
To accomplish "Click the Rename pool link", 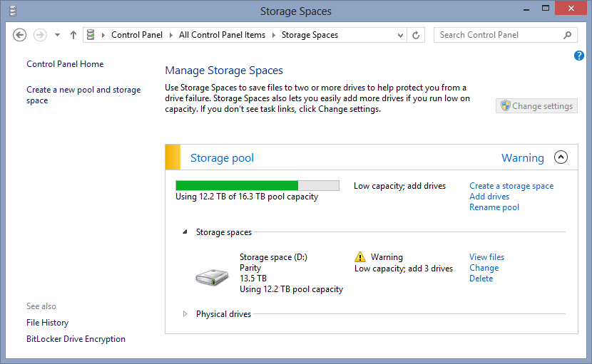I will pos(494,207).
